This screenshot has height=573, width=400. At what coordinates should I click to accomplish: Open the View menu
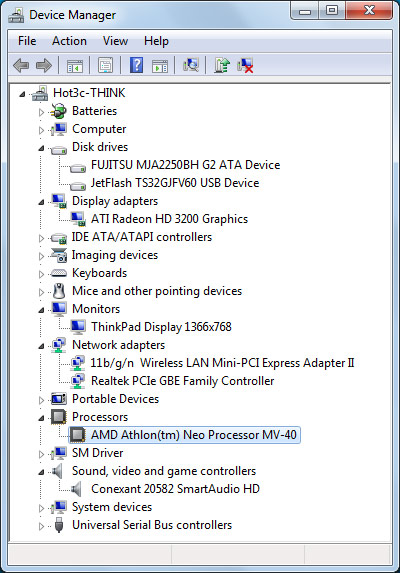click(115, 41)
